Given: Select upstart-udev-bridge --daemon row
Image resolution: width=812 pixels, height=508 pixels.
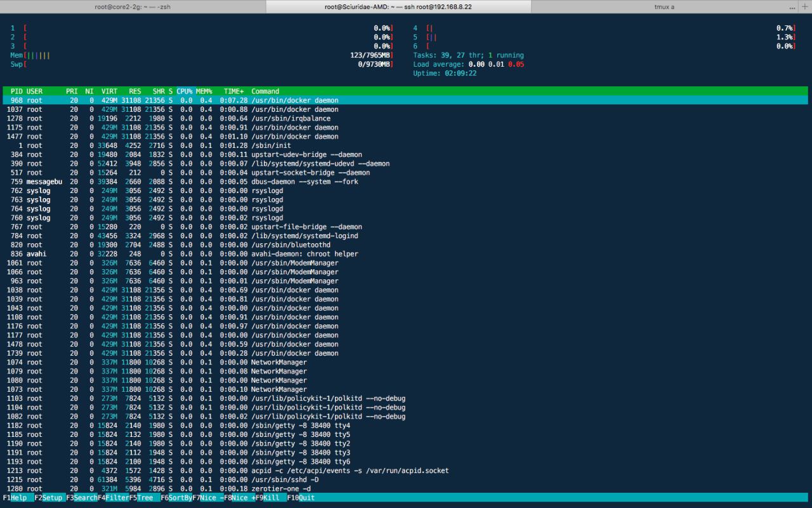Looking at the screenshot, I should (x=406, y=154).
